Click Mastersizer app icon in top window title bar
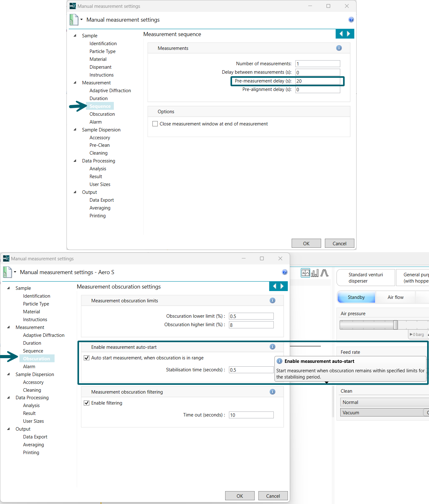The image size is (429, 504). (72, 6)
